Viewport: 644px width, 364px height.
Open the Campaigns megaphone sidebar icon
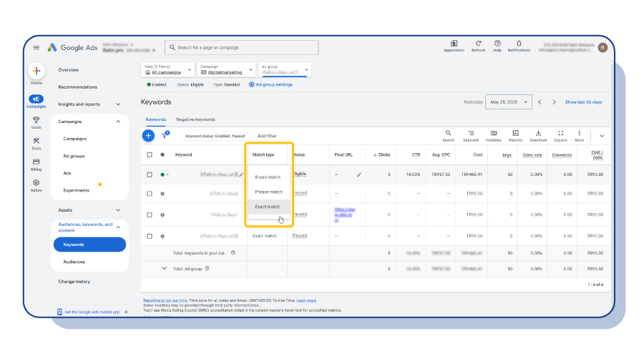click(36, 99)
